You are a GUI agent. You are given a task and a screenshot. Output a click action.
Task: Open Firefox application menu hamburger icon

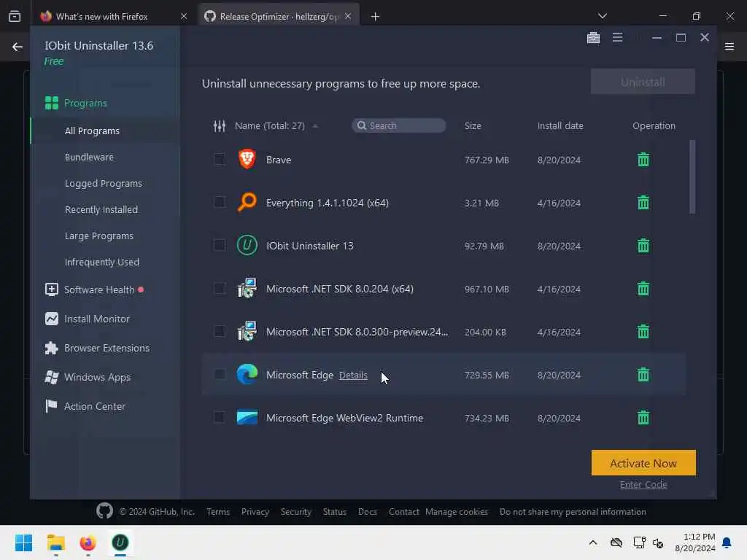click(729, 46)
